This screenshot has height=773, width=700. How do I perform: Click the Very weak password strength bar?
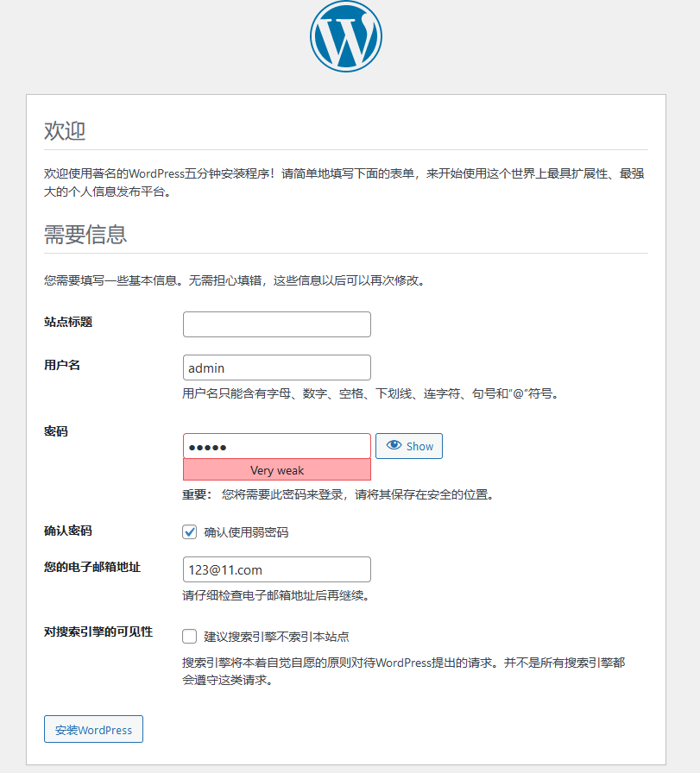pos(276,469)
